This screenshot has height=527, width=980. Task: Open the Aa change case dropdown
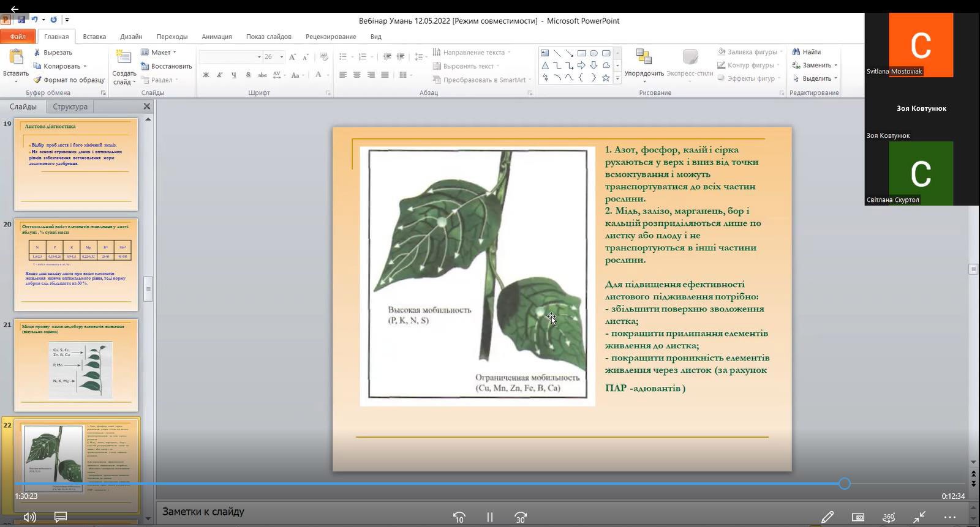tap(297, 75)
